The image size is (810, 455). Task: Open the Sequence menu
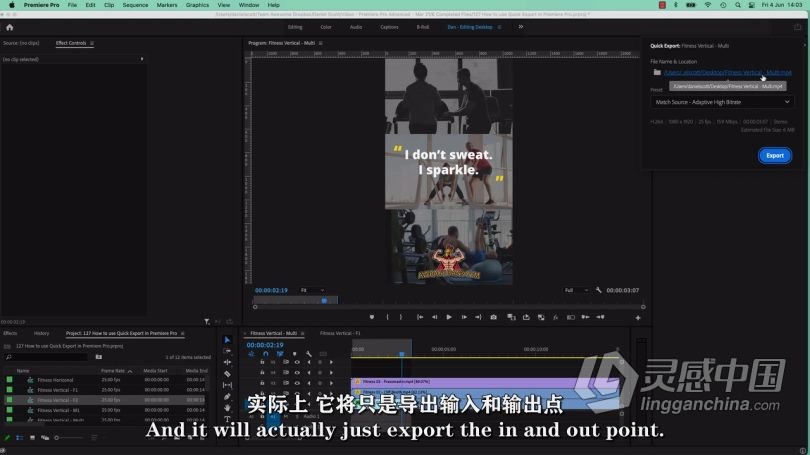[135, 5]
